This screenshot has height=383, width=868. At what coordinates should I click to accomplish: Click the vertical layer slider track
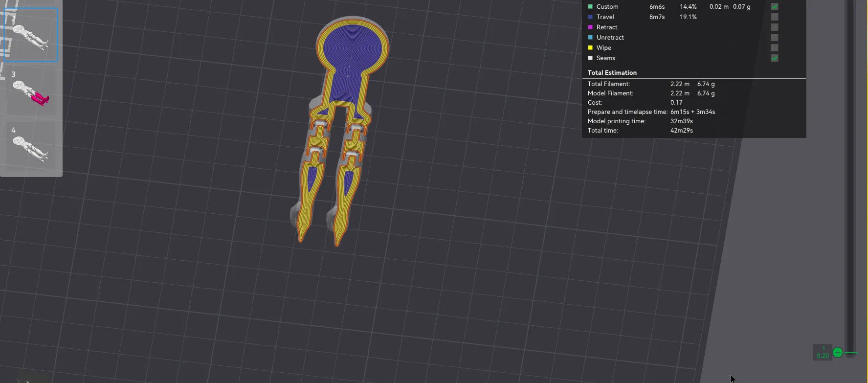(851, 176)
